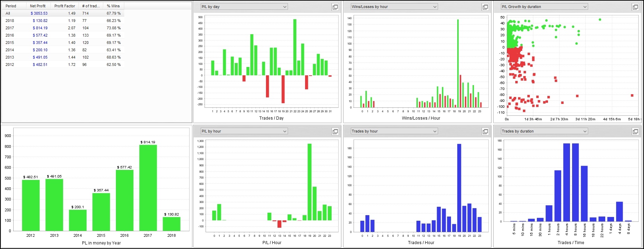644x249 pixels.
Task: Click the 2014 bar labeled $ 200.1
Action: pos(77,220)
